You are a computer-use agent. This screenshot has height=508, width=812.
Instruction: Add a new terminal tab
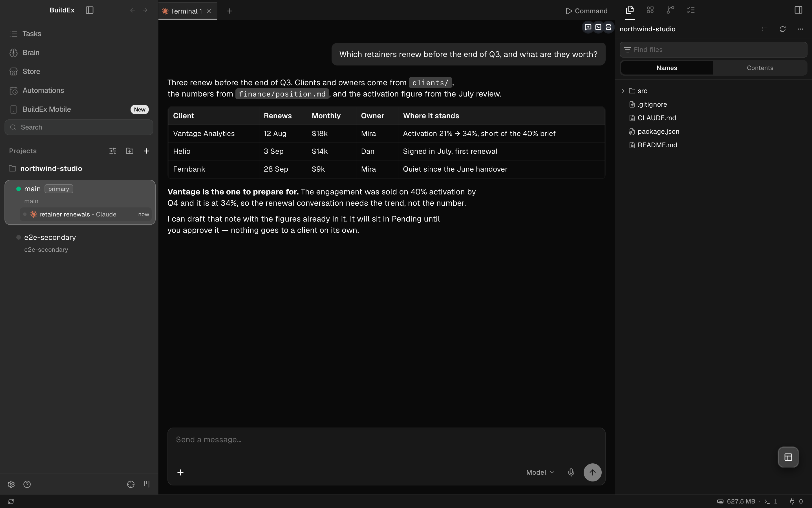coord(230,11)
